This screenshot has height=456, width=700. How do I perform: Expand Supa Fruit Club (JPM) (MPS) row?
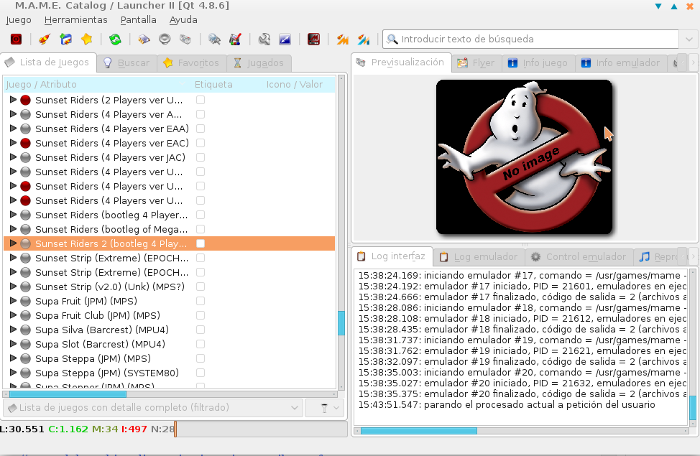pyautogui.click(x=13, y=315)
